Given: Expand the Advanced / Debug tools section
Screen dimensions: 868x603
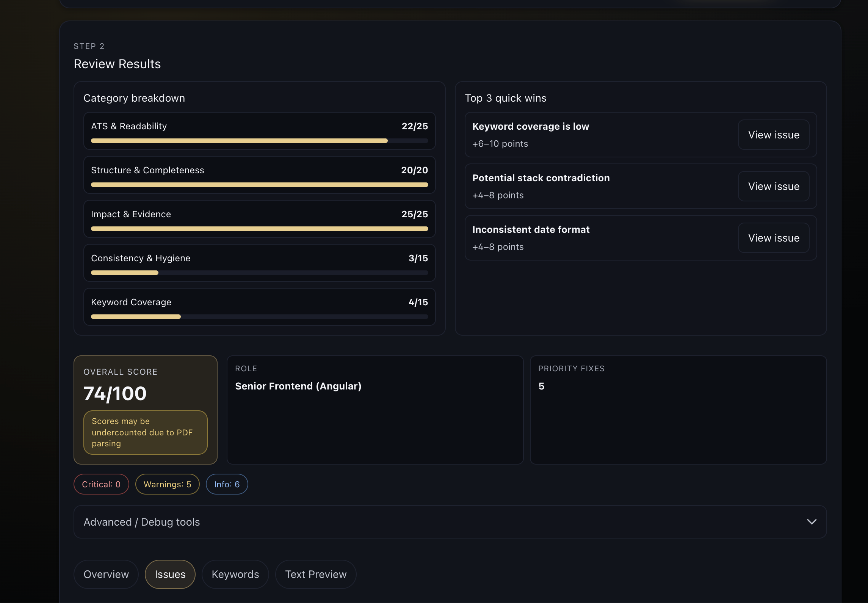Looking at the screenshot, I should pyautogui.click(x=450, y=522).
